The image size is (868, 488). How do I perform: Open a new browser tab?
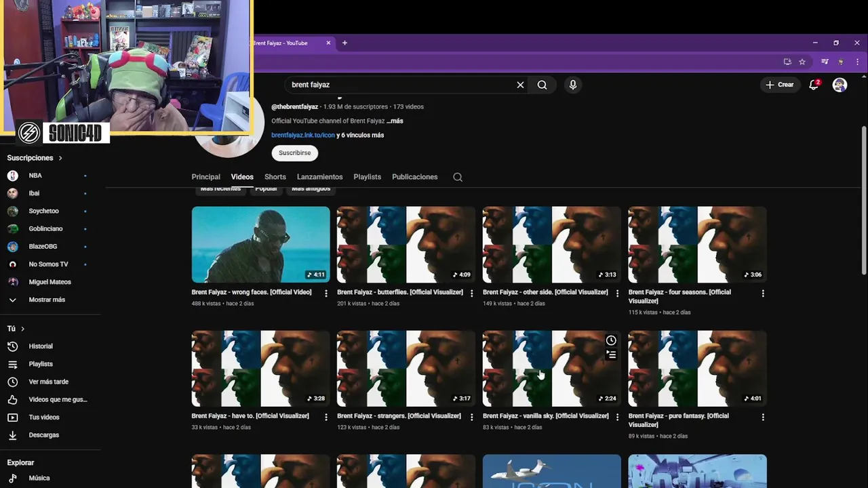[x=344, y=43]
